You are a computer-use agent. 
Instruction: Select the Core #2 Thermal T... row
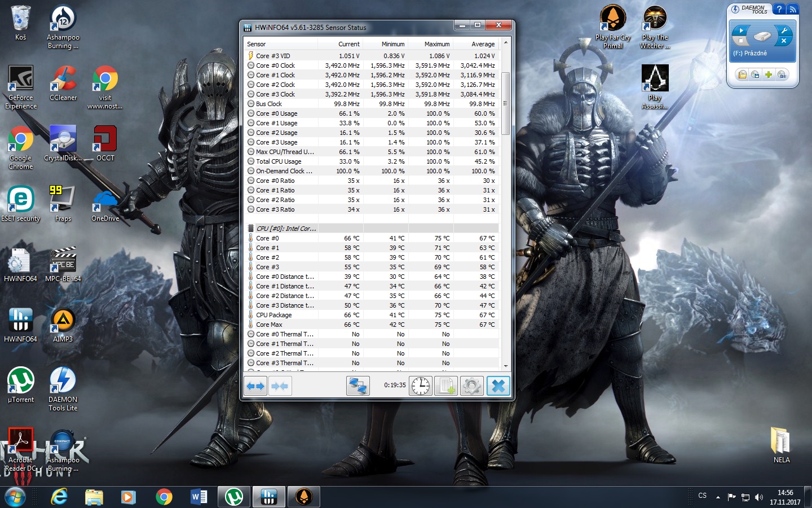click(x=372, y=353)
